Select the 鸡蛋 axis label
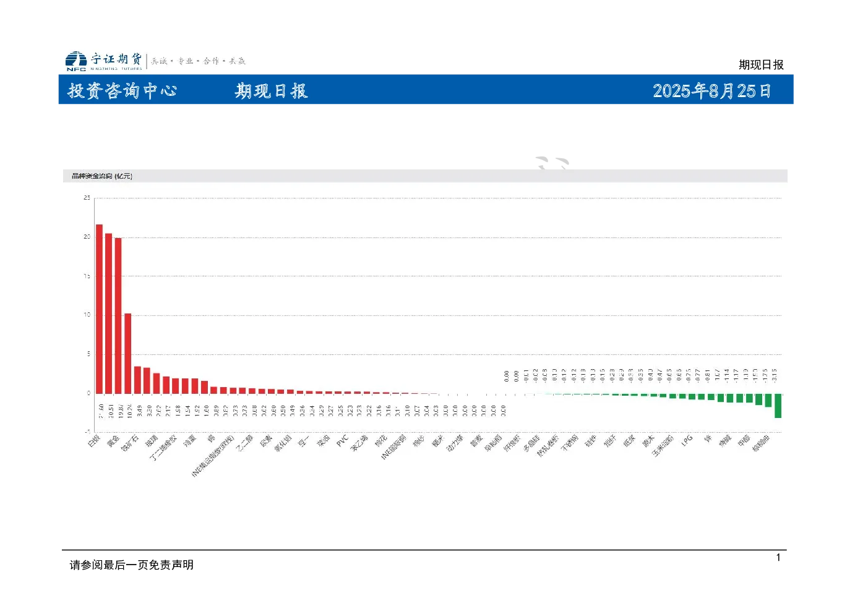Viewport: 868px width, 614px height. (x=190, y=441)
